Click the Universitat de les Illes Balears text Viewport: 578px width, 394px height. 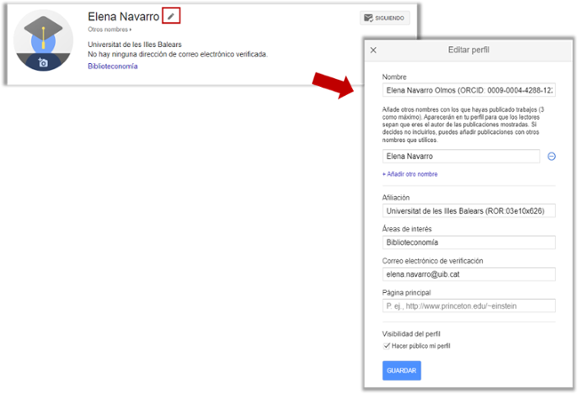click(135, 45)
